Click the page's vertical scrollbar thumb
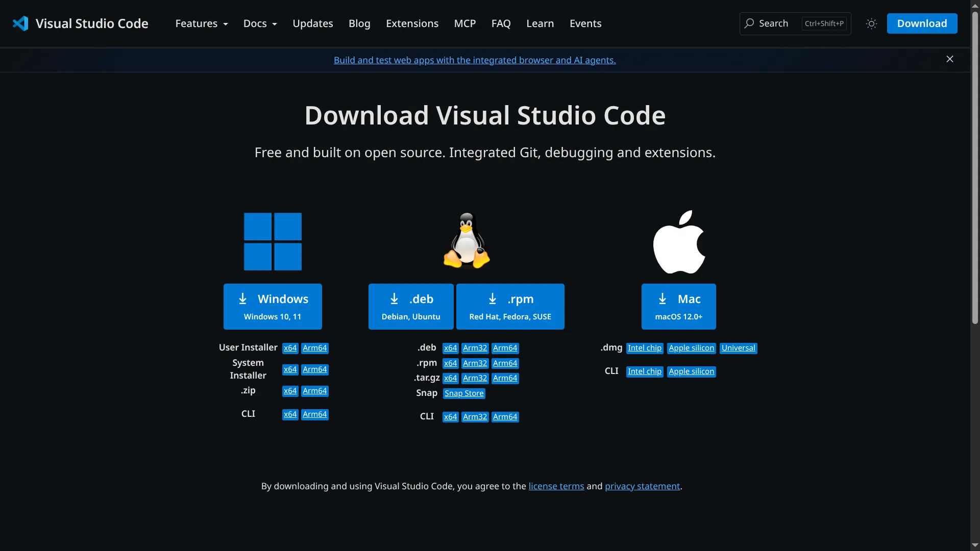This screenshot has height=551, width=980. point(975,168)
